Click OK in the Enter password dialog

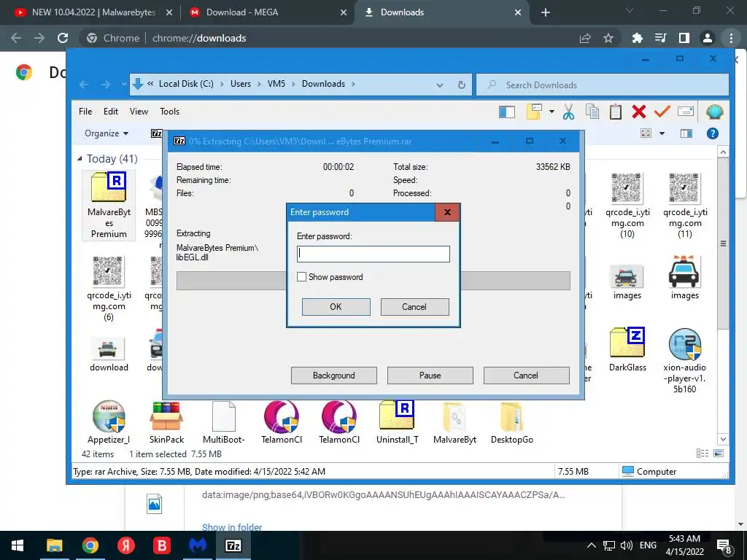(336, 307)
